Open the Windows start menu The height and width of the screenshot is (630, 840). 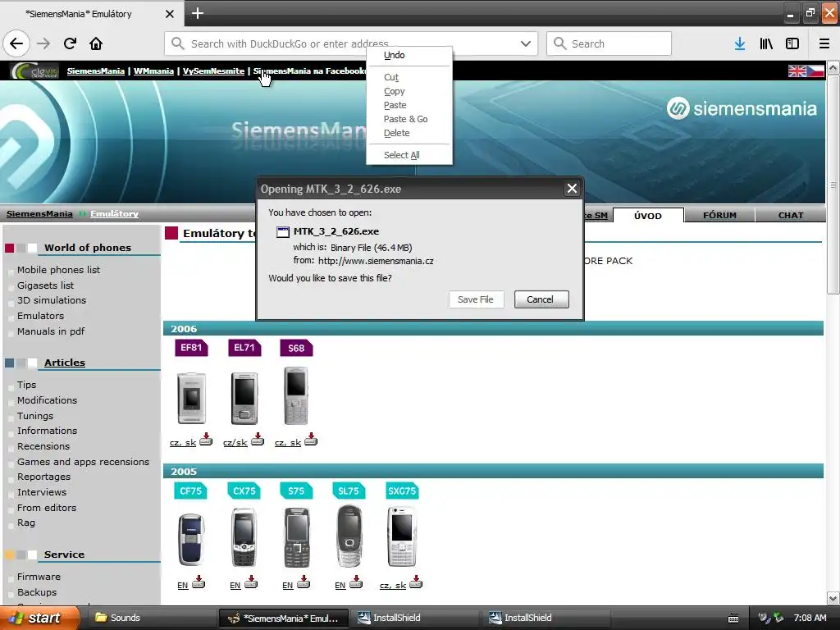coord(39,618)
